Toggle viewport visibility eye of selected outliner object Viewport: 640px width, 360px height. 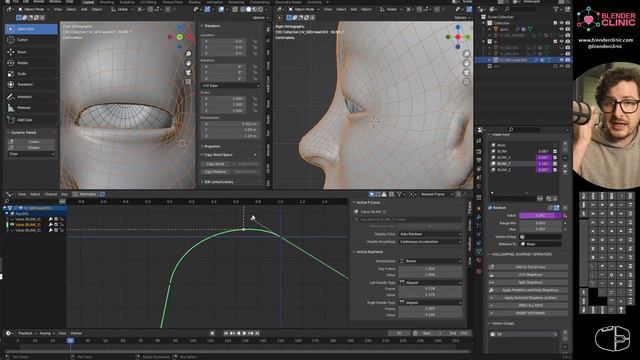point(561,60)
